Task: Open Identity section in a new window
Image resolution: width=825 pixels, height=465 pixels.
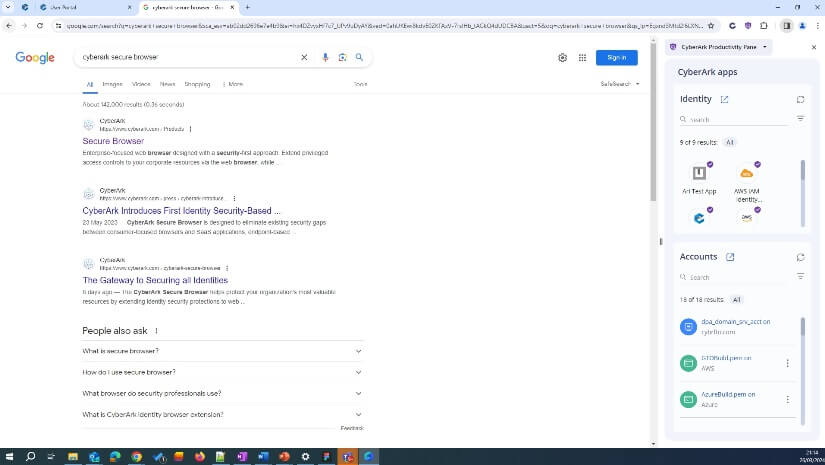Action: coord(725,100)
